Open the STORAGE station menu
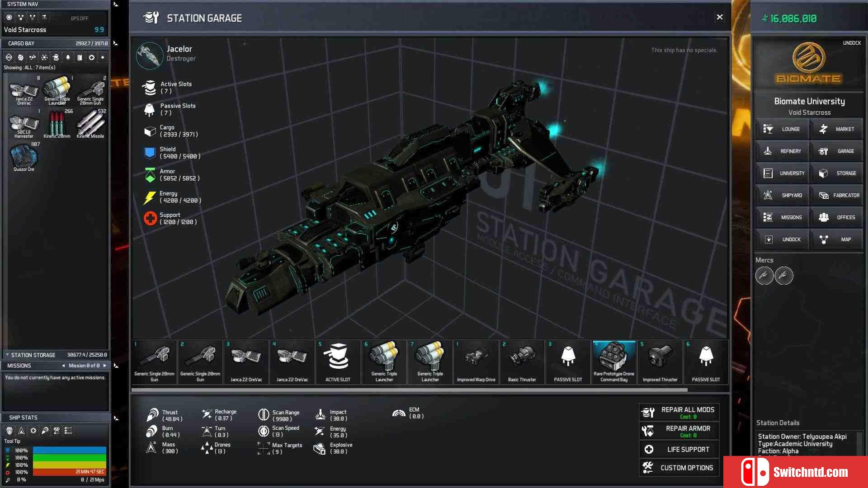This screenshot has width=868, height=488. click(x=836, y=174)
